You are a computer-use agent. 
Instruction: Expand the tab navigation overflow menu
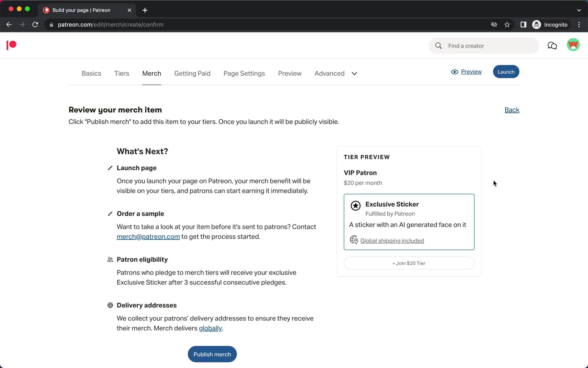pos(354,73)
